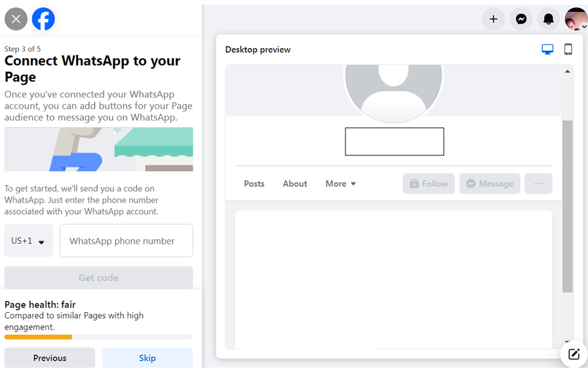Click the 'Desktop preview' heading
The width and height of the screenshot is (588, 371).
coord(258,50)
